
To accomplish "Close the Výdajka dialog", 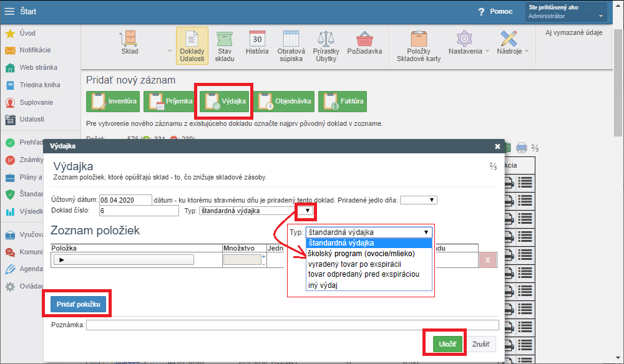I will click(x=497, y=146).
